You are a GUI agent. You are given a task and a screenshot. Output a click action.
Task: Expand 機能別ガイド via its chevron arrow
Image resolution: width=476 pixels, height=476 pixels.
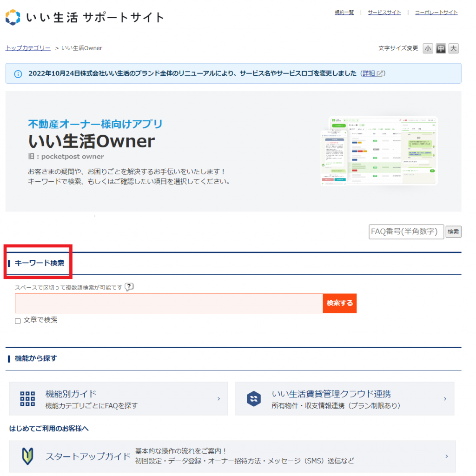click(x=218, y=399)
